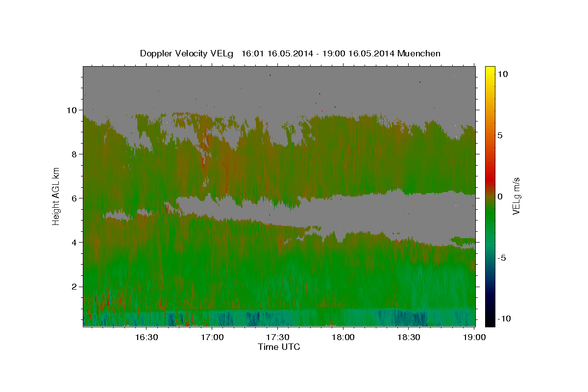Screen dimensions: 588x392
Task: Click the 'Time UTC' axis title
Action: (x=279, y=347)
